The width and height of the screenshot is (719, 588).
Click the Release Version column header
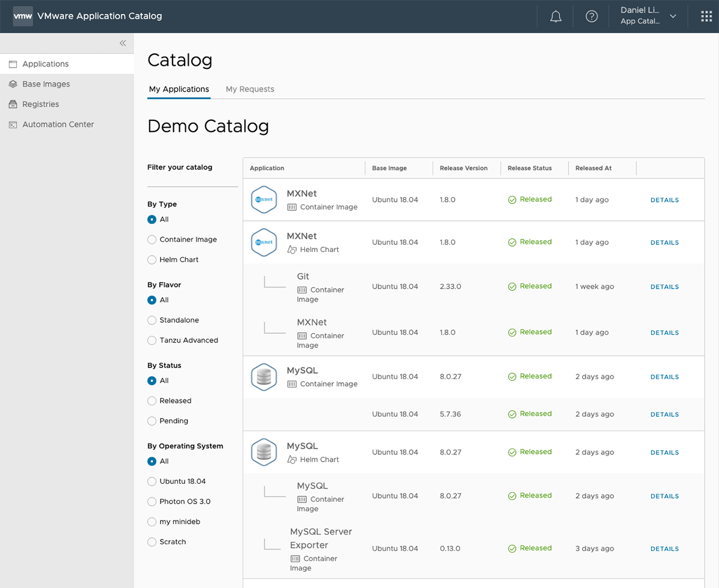(464, 168)
